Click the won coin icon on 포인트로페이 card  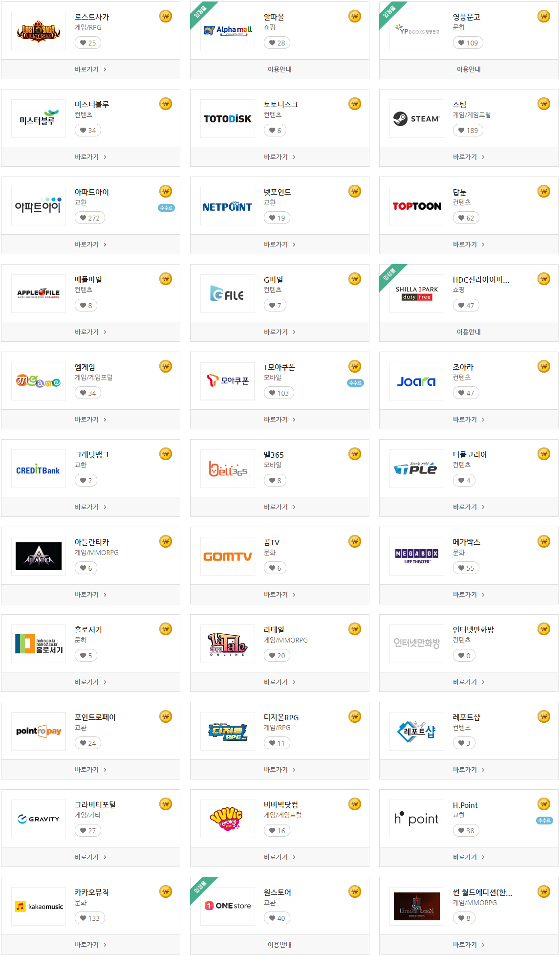pos(166,717)
